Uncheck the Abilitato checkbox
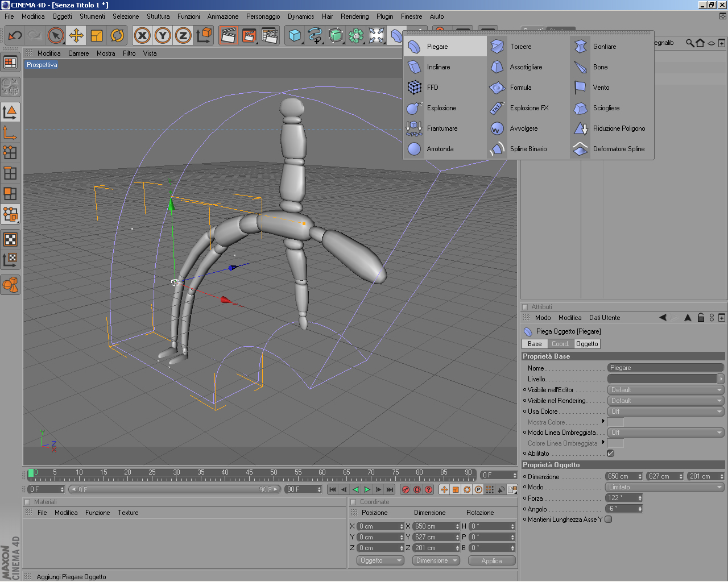This screenshot has width=728, height=582. pyautogui.click(x=610, y=454)
